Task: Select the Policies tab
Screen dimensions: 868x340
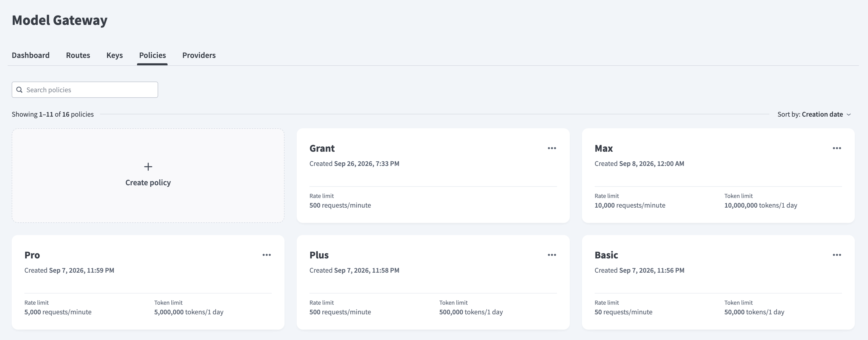Action: click(x=152, y=55)
